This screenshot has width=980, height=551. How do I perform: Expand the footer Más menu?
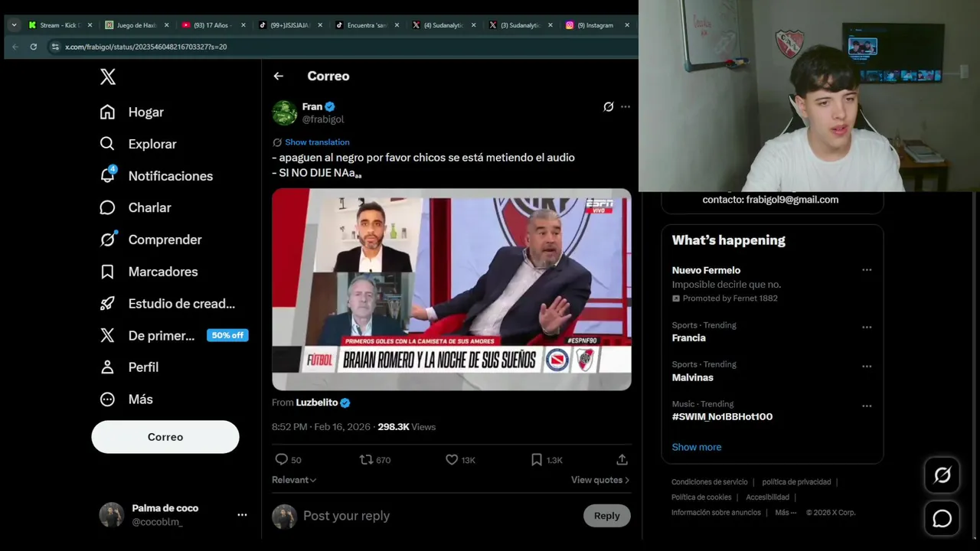point(786,513)
